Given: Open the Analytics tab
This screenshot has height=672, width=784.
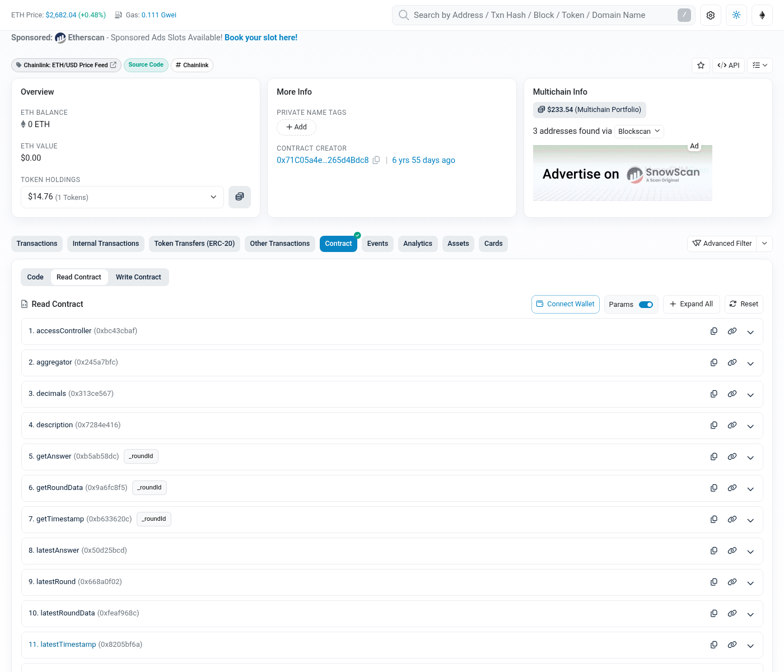Looking at the screenshot, I should (x=418, y=244).
